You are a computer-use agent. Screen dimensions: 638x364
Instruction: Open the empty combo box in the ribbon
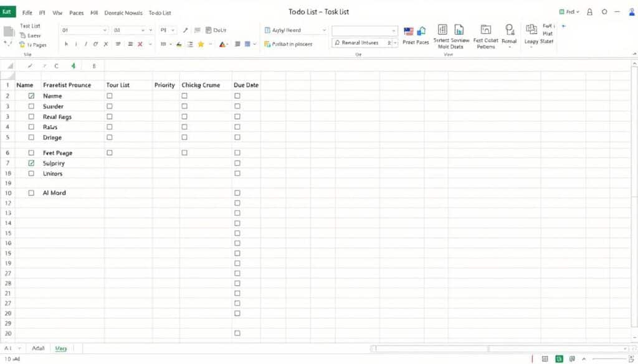click(364, 30)
